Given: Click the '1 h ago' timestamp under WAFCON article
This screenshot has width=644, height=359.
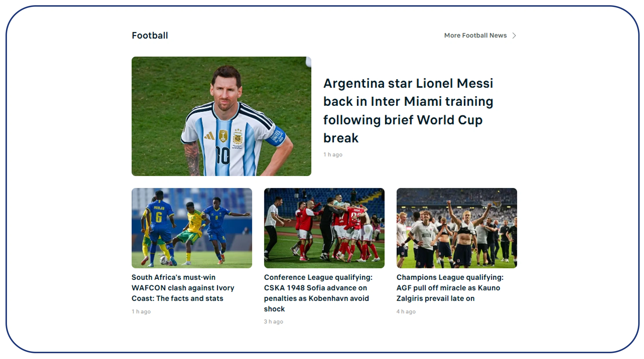Looking at the screenshot, I should [141, 312].
